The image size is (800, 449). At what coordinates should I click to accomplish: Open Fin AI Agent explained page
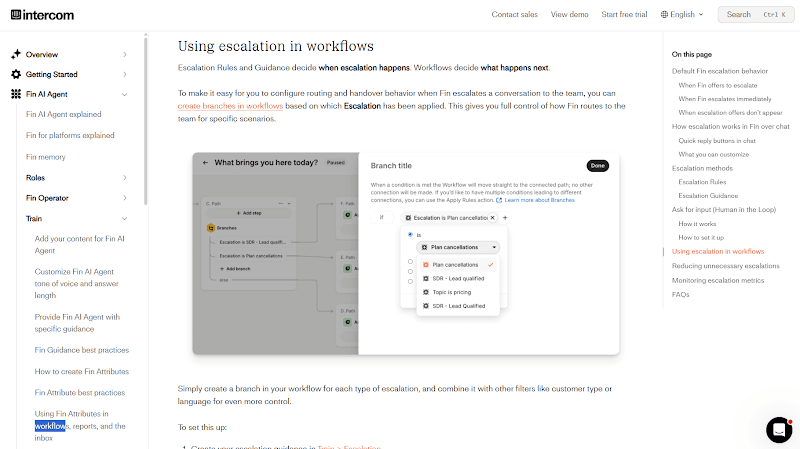(x=63, y=114)
